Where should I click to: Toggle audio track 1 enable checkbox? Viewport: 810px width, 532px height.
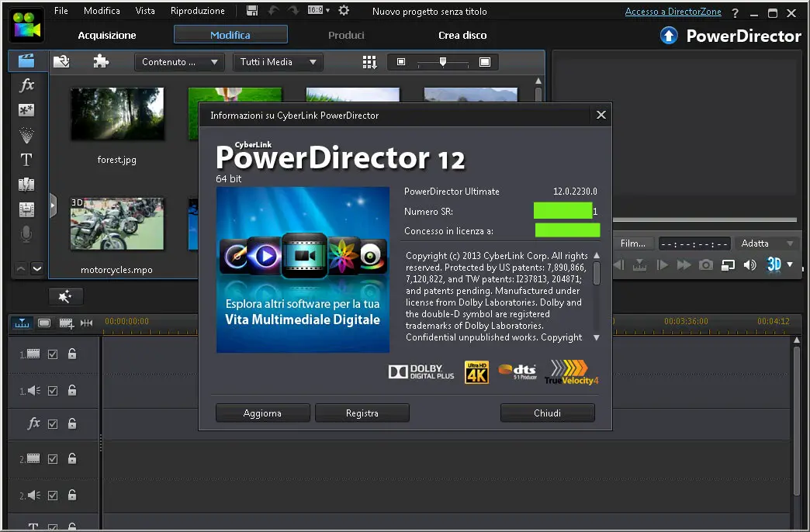pos(53,391)
